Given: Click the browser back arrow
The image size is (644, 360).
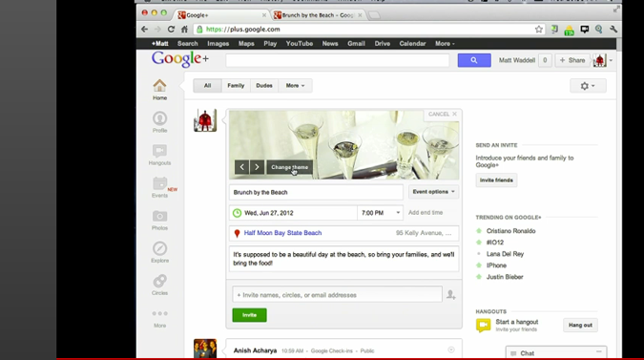Looking at the screenshot, I should coord(144,30).
